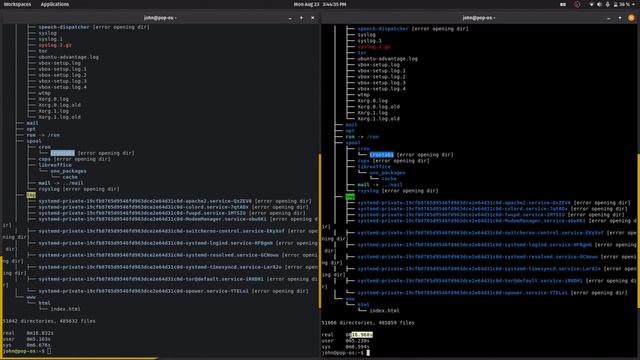Click red syslog.2.gz in the black terminal
640x360 pixels.
(x=374, y=47)
